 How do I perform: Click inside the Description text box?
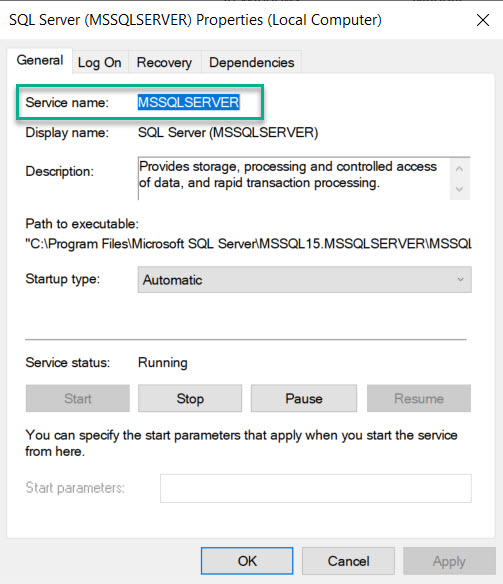pos(293,178)
